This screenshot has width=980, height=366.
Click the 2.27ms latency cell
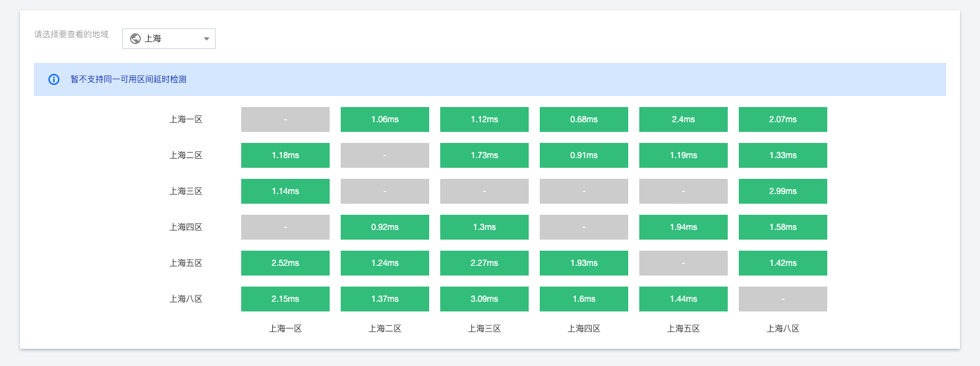pyautogui.click(x=484, y=263)
